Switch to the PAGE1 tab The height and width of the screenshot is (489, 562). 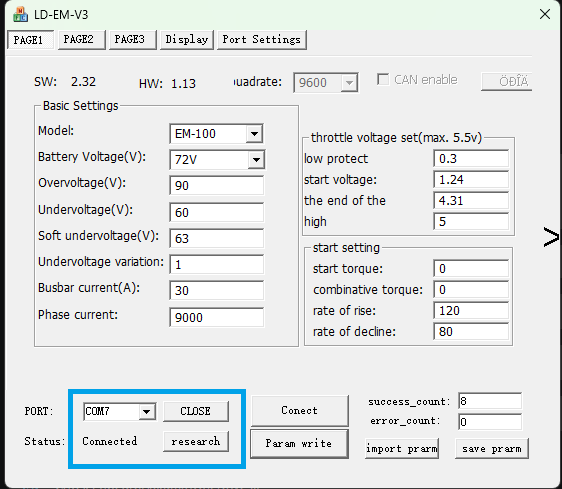click(30, 40)
